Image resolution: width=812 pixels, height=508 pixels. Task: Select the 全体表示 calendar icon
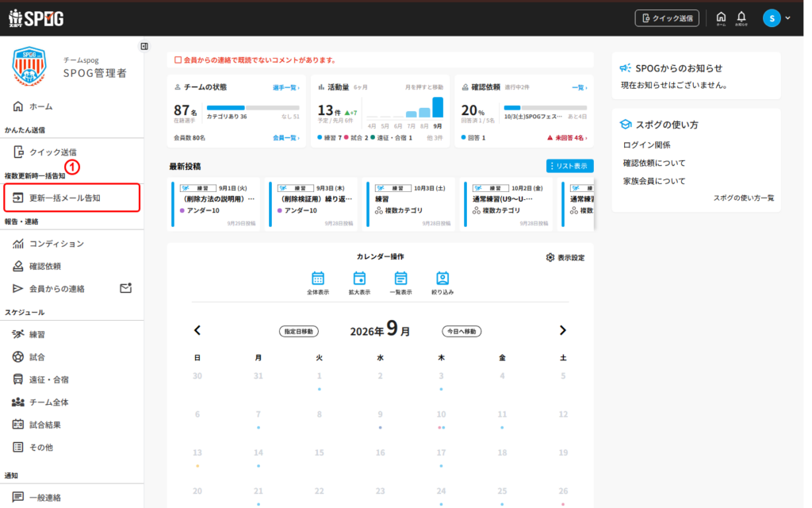click(x=318, y=283)
